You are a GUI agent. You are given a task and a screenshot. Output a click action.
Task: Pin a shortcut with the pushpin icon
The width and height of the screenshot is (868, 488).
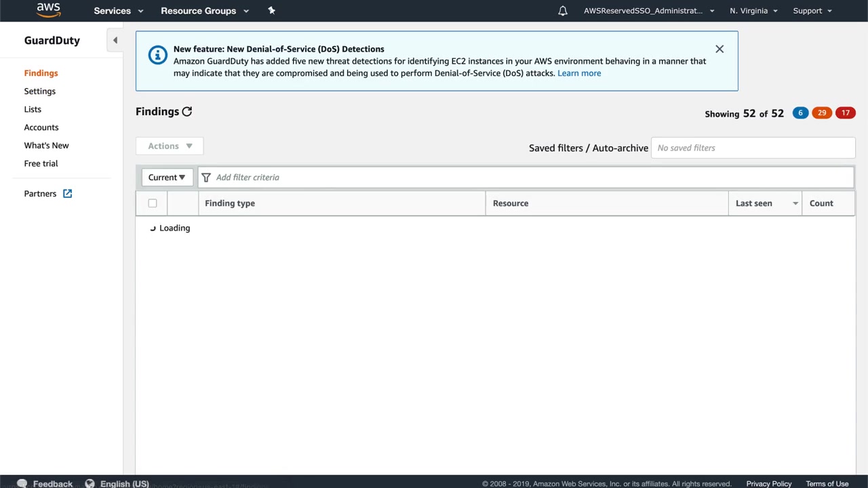(x=271, y=10)
